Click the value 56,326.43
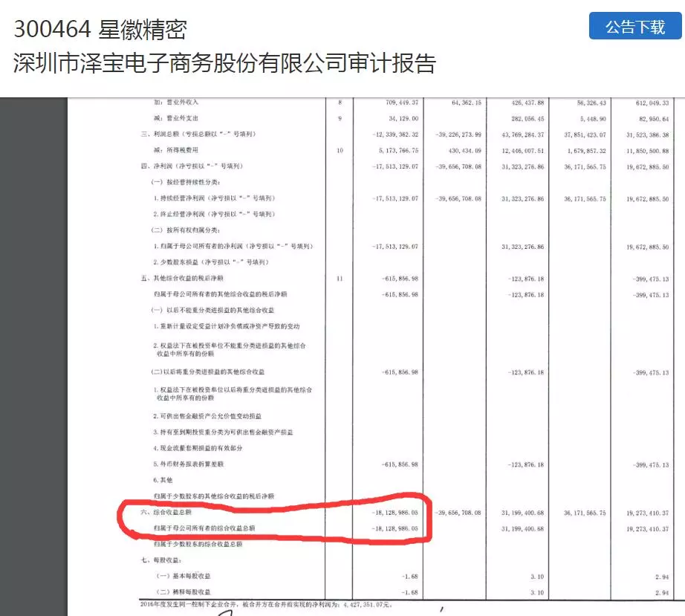This screenshot has height=616, width=685. (591, 103)
